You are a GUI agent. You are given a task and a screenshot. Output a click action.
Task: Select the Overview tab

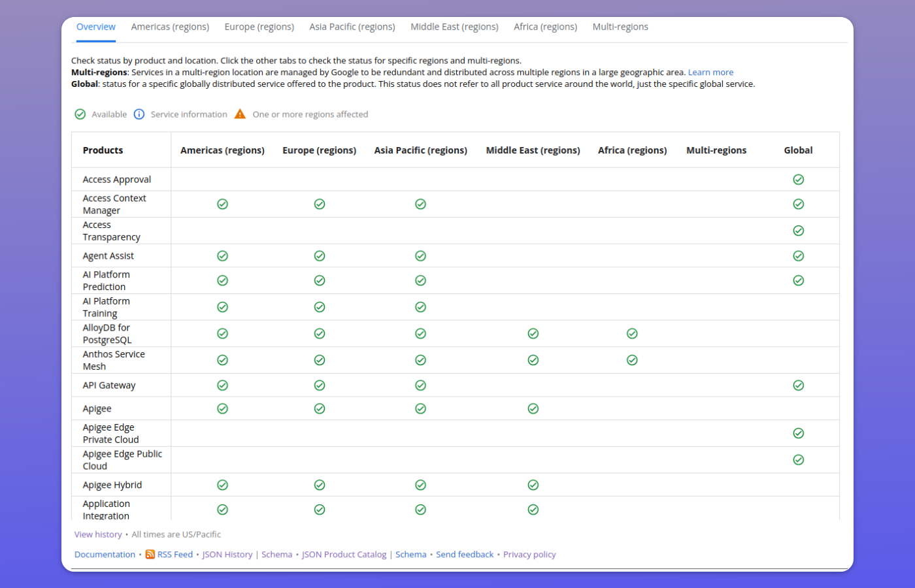96,27
